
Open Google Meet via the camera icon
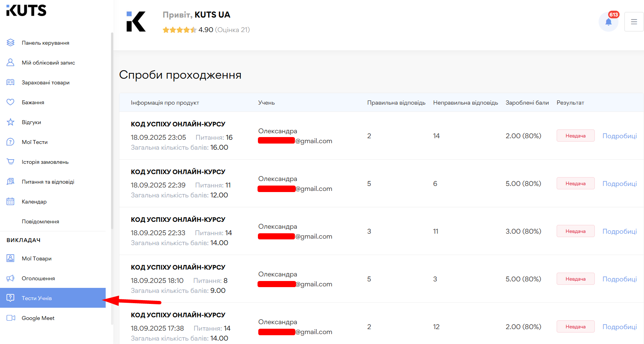point(10,318)
